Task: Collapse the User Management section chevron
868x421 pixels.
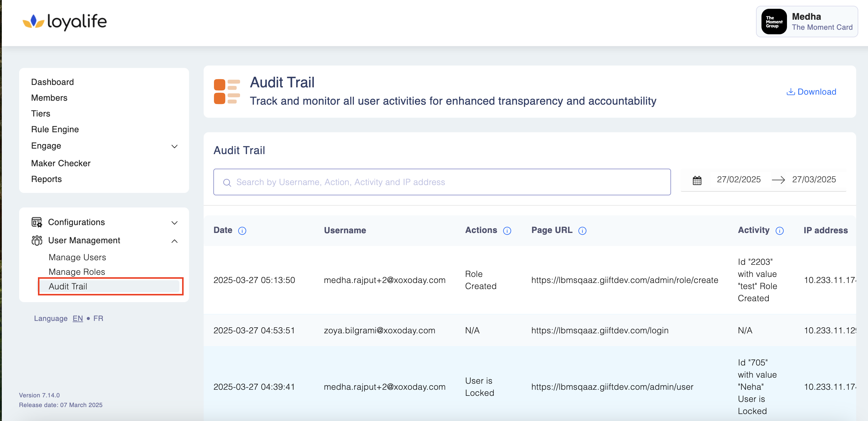Action: click(174, 241)
